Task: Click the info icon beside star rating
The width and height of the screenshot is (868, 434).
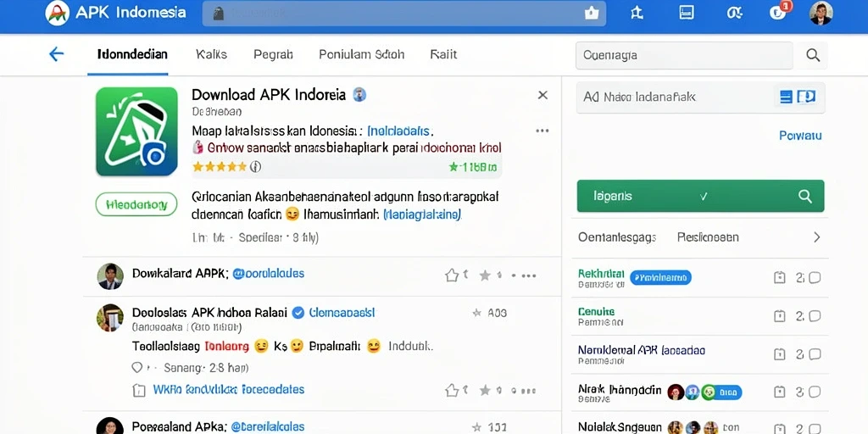Action: click(255, 166)
